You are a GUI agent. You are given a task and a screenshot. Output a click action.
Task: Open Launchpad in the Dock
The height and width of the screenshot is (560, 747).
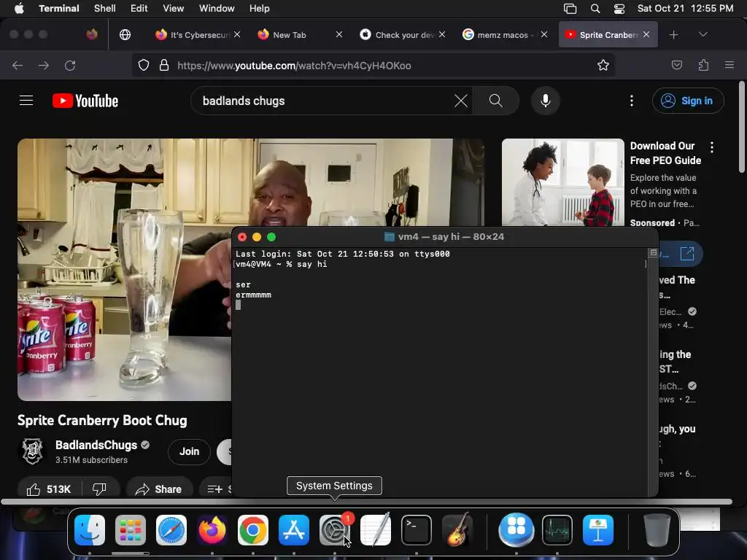click(x=130, y=530)
